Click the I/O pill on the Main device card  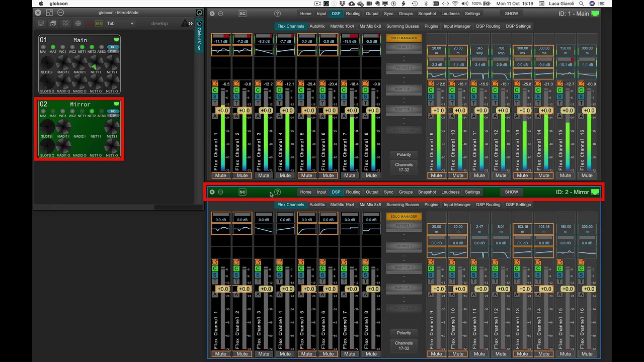tap(113, 47)
